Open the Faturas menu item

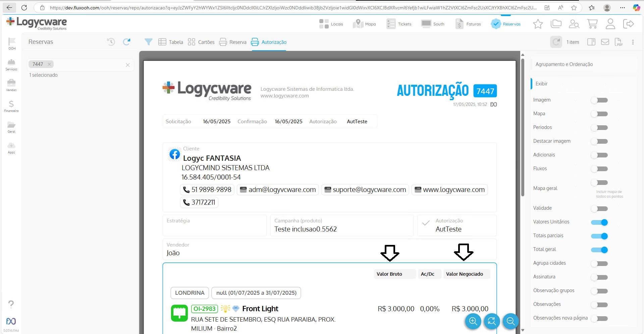(x=468, y=24)
